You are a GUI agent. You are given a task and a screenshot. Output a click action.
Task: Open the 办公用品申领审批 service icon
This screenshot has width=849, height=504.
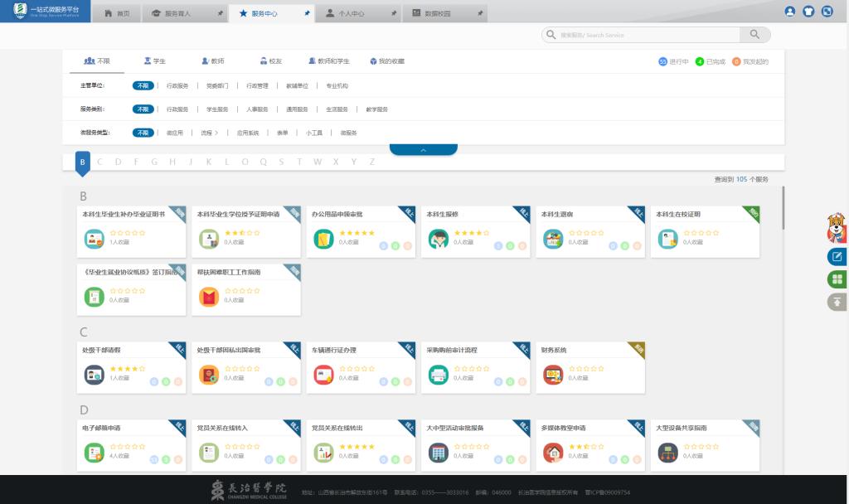point(323,239)
